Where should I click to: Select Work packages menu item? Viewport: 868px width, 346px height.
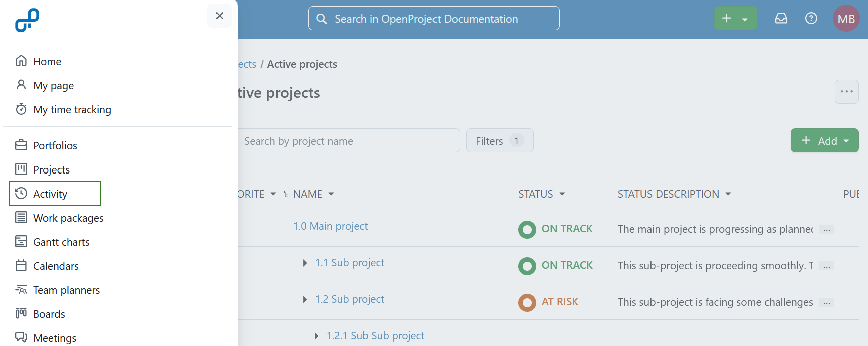(68, 218)
